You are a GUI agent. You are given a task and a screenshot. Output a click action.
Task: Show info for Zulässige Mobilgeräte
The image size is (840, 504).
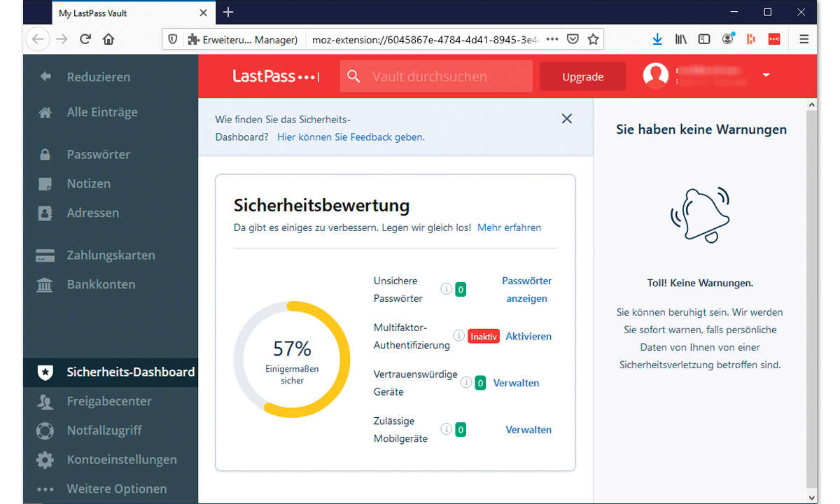(446, 428)
